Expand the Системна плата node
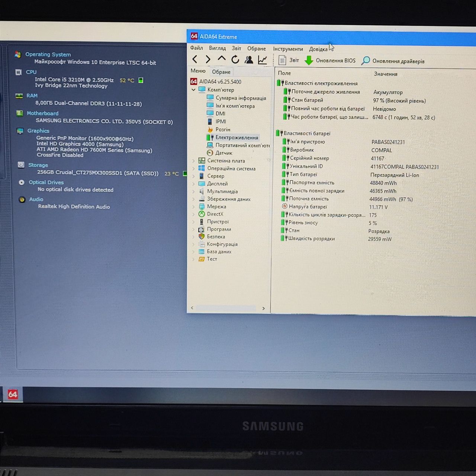Screen dimensions: 476x476 (x=193, y=161)
